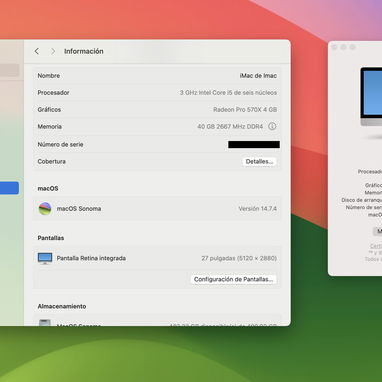Select the highlighted blue sidebar item

[x=9, y=188]
